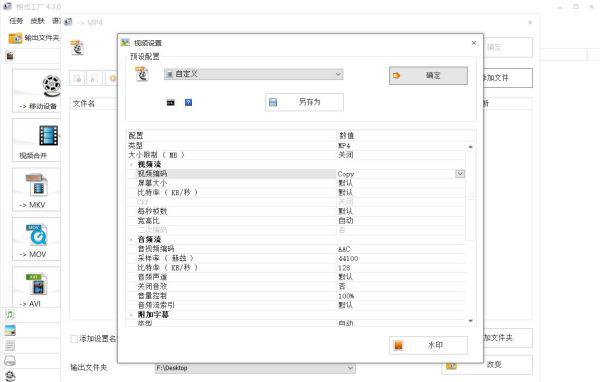This screenshot has height=382, width=600.
Task: Collapse the 视频流 section
Action: (x=131, y=165)
